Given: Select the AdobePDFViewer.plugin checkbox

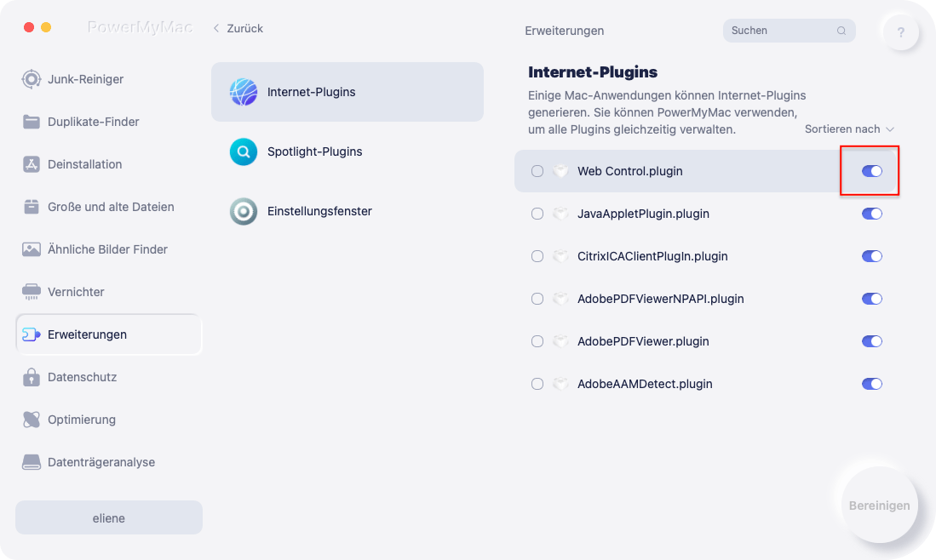Looking at the screenshot, I should 537,341.
